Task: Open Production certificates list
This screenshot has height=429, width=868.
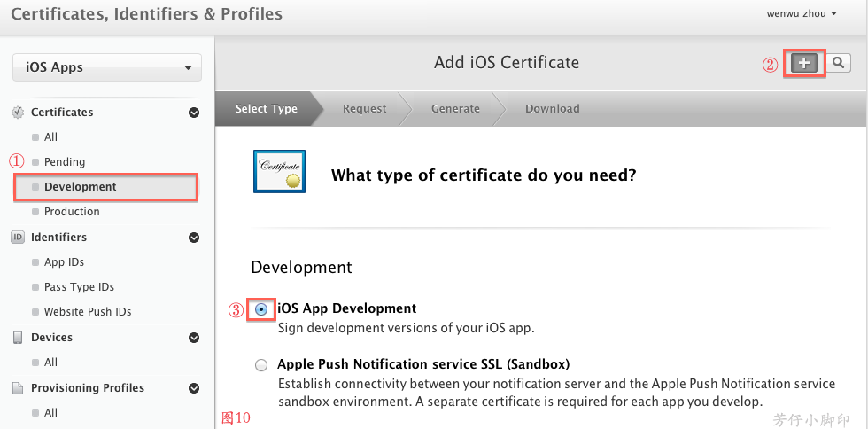Action: 72,212
